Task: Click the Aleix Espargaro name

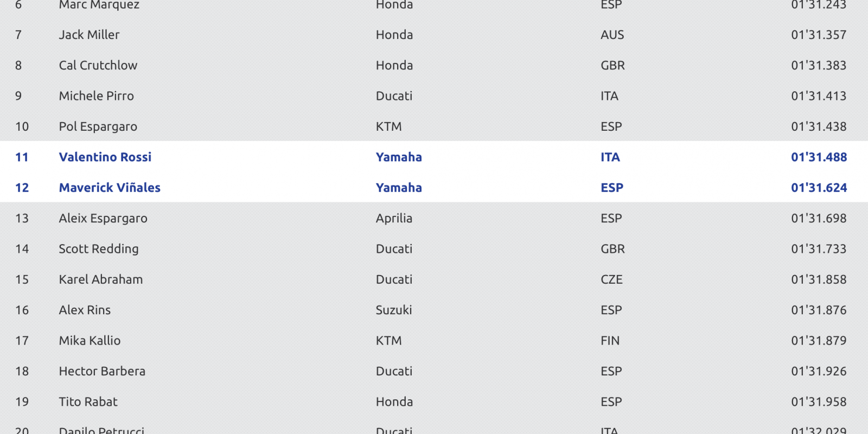Action: point(103,219)
